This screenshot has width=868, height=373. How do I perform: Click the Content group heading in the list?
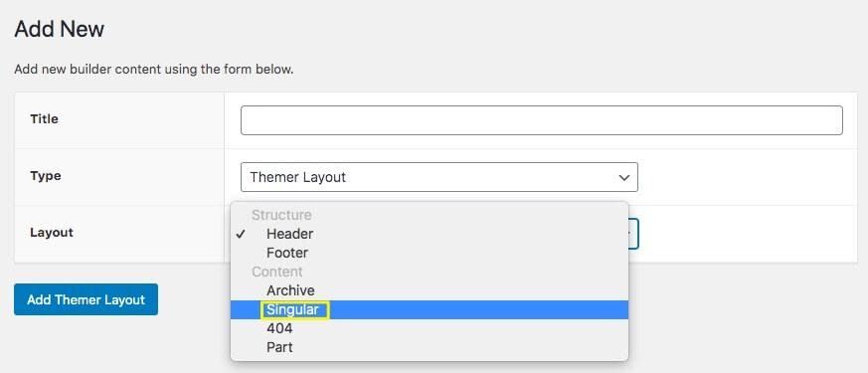(276, 272)
